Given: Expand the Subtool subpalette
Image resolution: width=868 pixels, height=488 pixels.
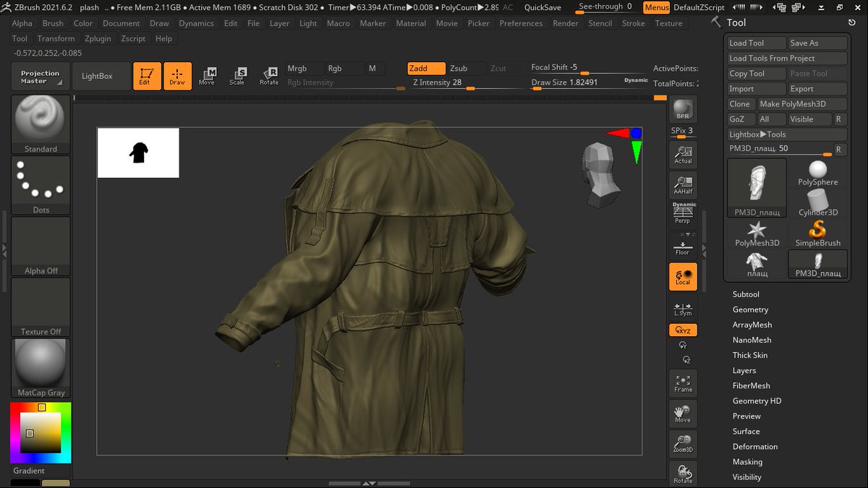Looking at the screenshot, I should tap(745, 294).
